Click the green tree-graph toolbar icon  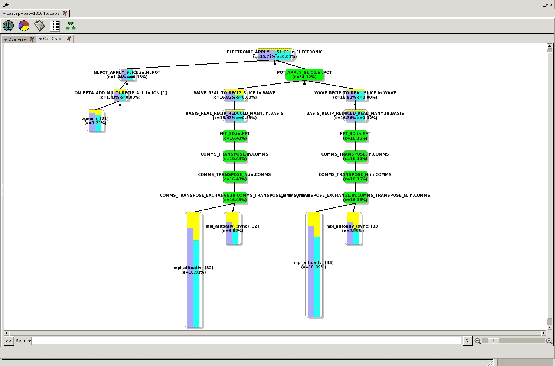70,26
